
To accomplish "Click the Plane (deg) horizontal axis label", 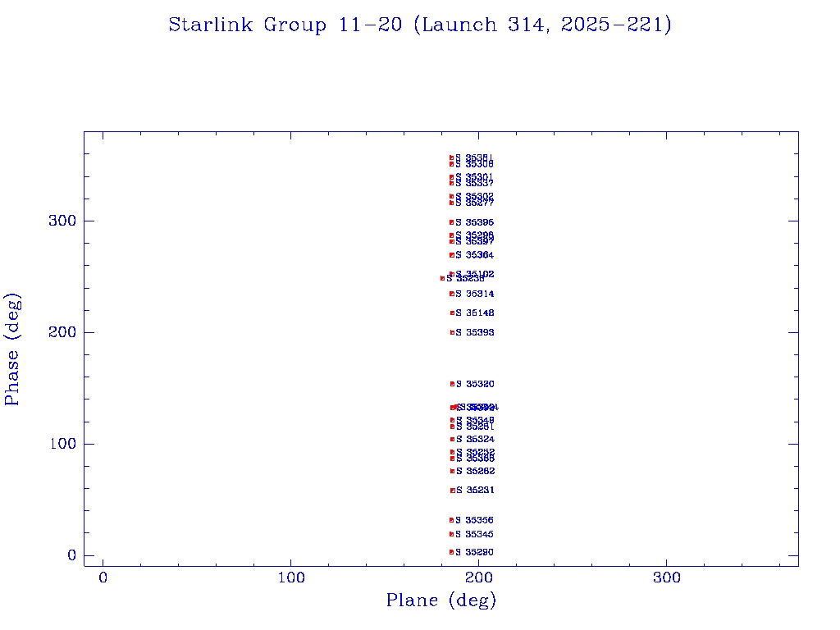I will [x=441, y=600].
